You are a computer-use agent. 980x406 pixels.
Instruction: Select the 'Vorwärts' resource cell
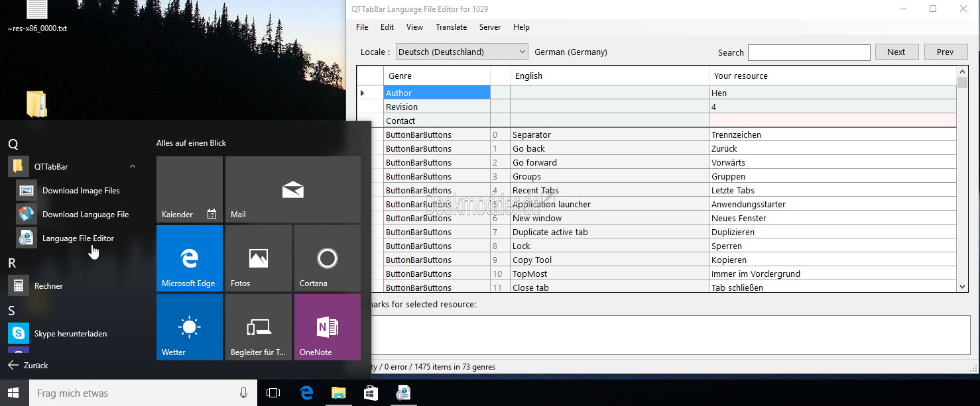pos(833,162)
